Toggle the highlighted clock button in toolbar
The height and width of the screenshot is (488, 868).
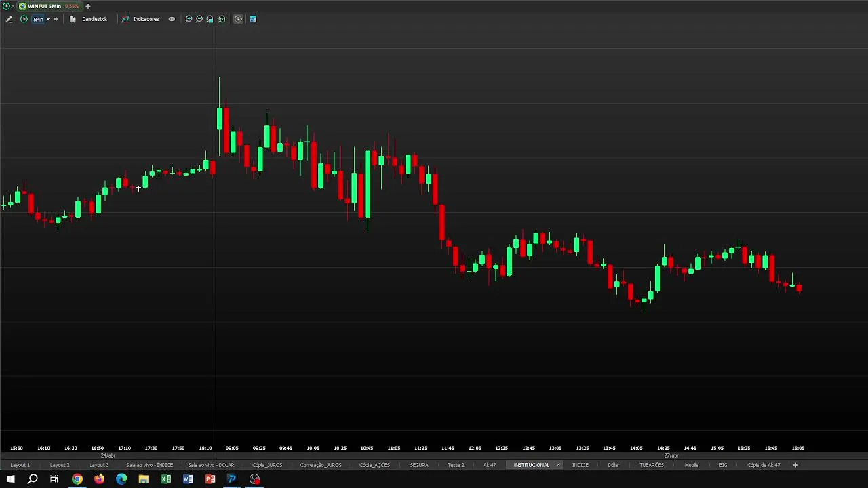pos(238,19)
